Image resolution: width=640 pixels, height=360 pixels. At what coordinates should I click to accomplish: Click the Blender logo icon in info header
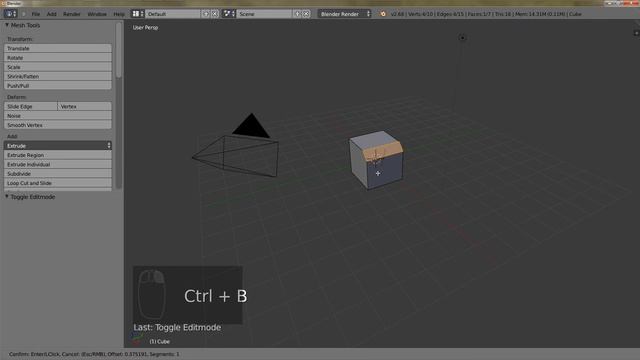tap(383, 14)
